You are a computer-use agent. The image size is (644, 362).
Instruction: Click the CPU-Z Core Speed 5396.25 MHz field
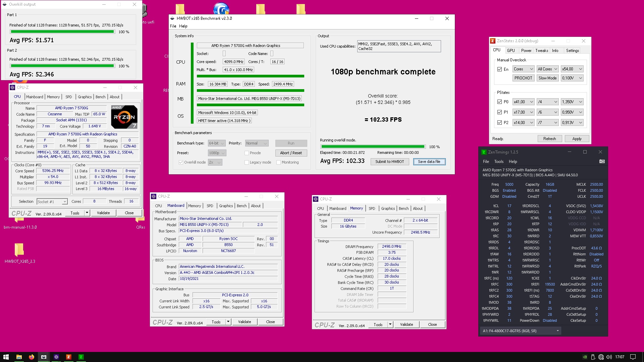53,171
